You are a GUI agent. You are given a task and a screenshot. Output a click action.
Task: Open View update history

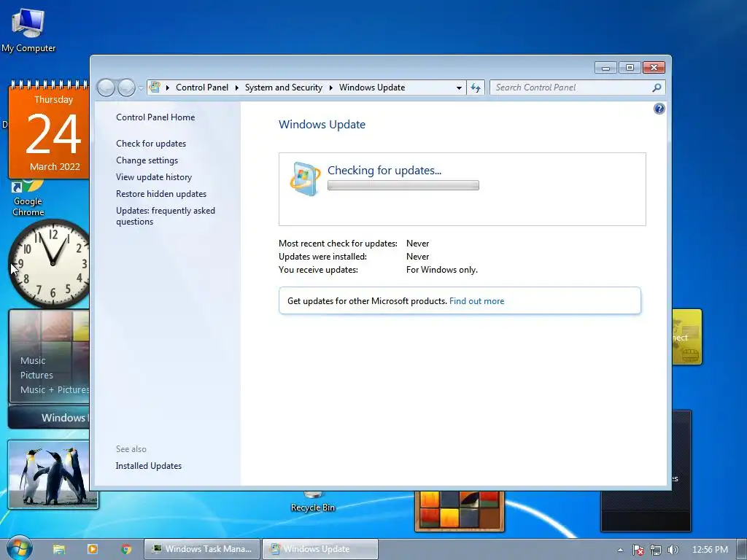tap(154, 176)
